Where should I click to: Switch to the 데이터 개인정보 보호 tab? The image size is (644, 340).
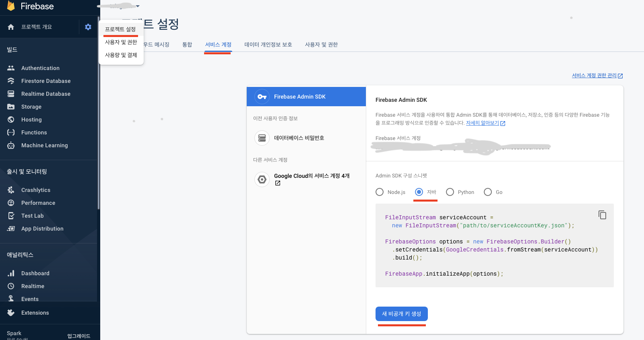[x=268, y=45]
